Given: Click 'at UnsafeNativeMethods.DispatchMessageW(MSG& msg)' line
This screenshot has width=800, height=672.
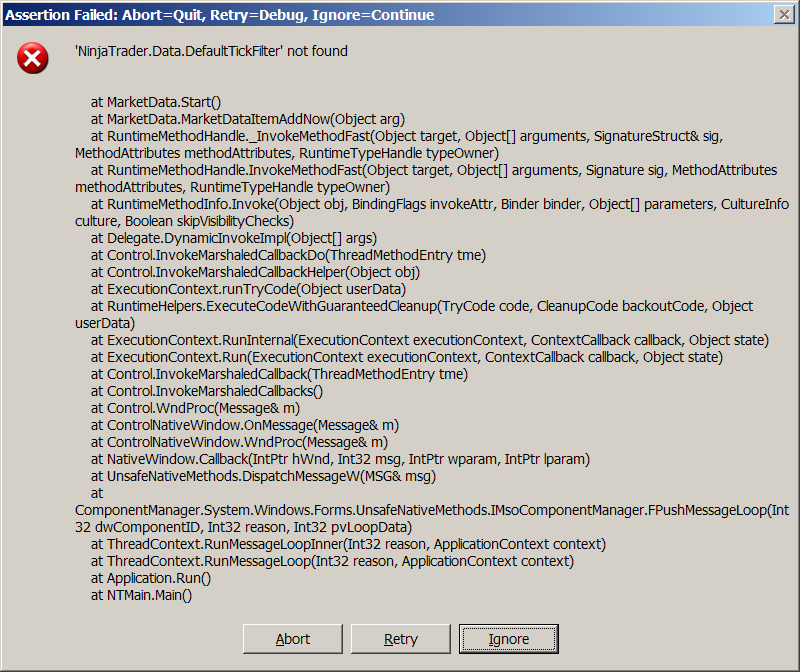Looking at the screenshot, I should click(x=263, y=476).
